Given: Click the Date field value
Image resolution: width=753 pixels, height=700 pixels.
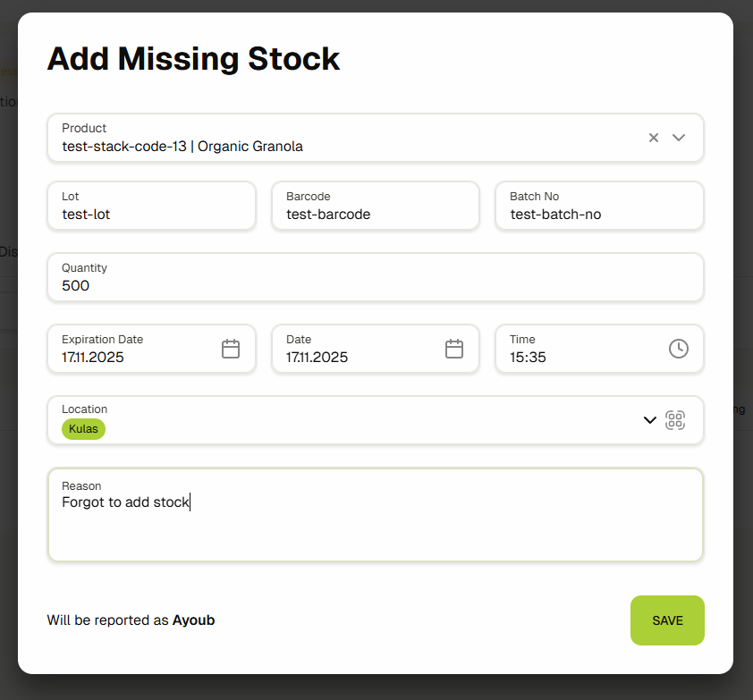Looking at the screenshot, I should [x=317, y=358].
